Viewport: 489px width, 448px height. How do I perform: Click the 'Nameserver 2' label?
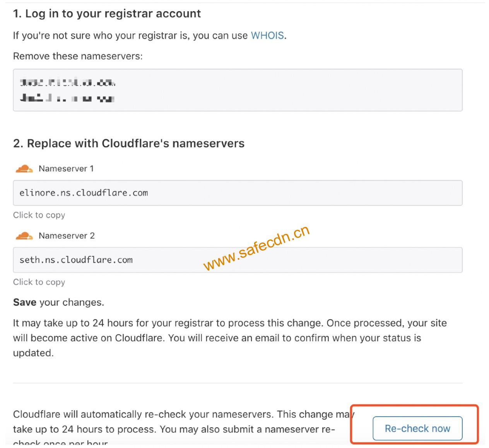[67, 236]
